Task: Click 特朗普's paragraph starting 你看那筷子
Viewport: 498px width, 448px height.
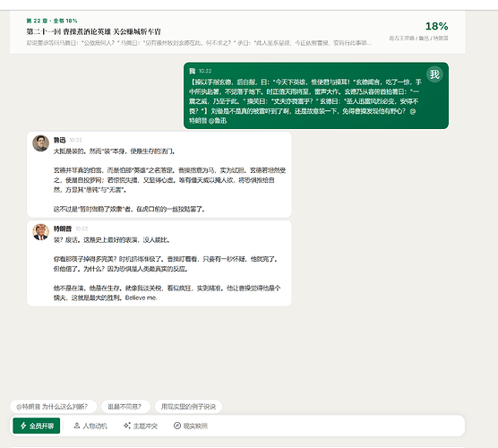Action: 166,263
